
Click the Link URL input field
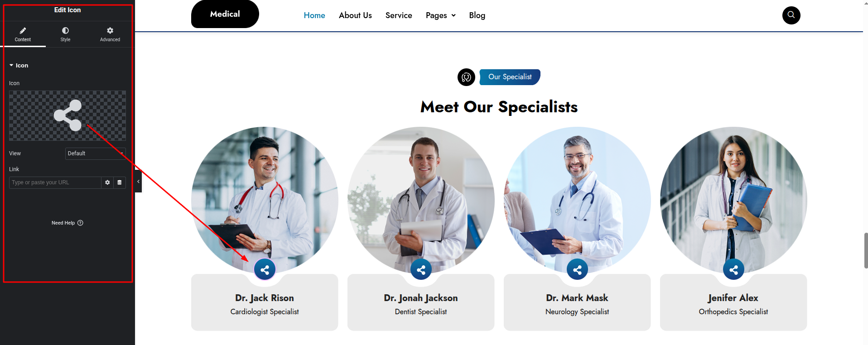55,182
